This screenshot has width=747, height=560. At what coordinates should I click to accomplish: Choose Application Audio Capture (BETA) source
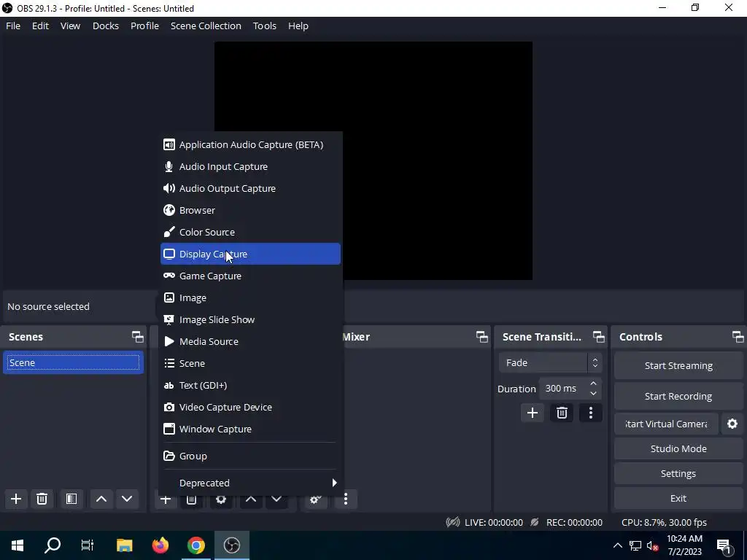pos(251,145)
